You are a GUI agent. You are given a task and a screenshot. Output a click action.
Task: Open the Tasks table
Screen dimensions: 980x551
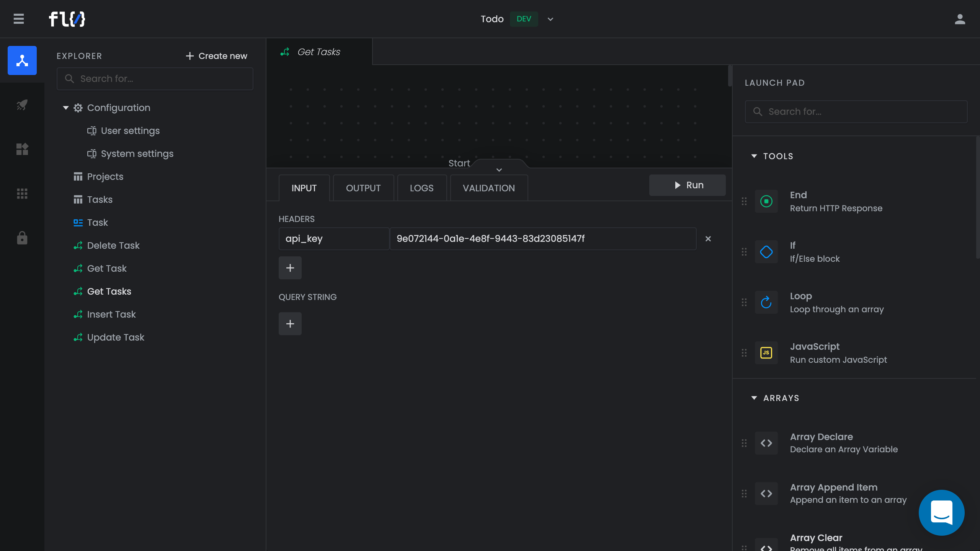tap(93, 200)
